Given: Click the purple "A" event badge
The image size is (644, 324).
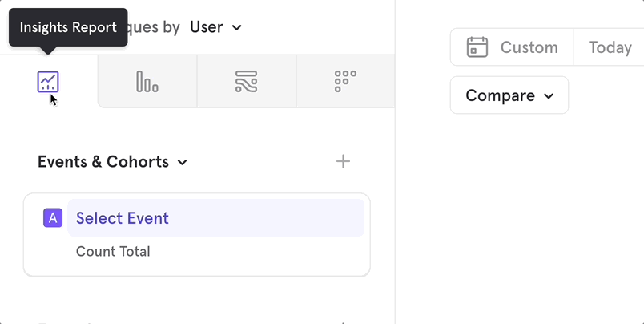Looking at the screenshot, I should pos(53,218).
